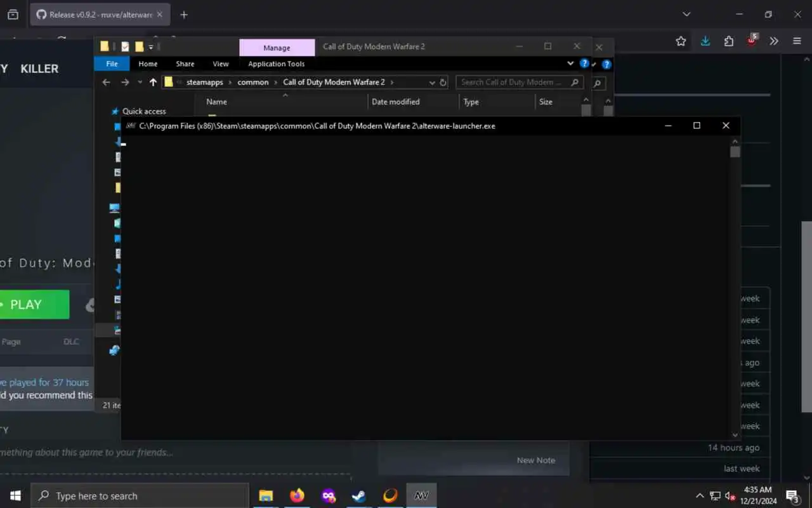Expand the Explorer ribbon chevron
Image resolution: width=812 pixels, height=508 pixels.
point(570,63)
